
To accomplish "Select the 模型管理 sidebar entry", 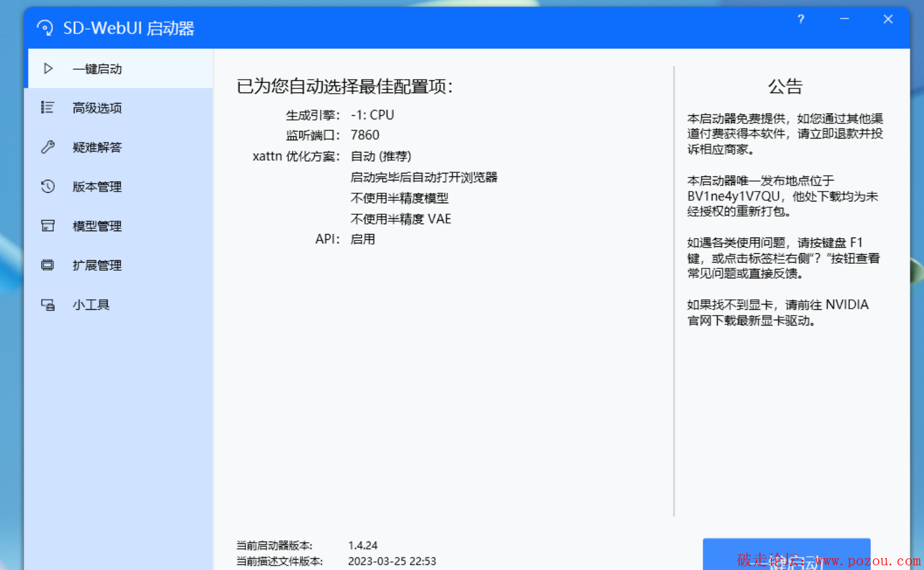I will click(x=97, y=226).
